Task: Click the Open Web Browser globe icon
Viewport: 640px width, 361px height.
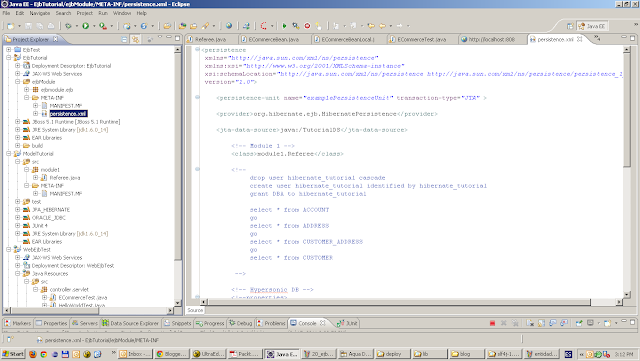Action: 229,26
